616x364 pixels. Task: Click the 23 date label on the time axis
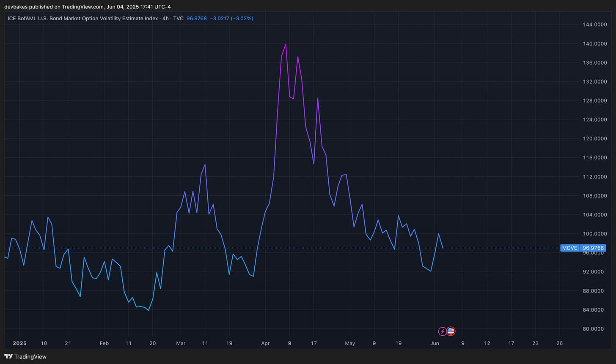click(535, 343)
